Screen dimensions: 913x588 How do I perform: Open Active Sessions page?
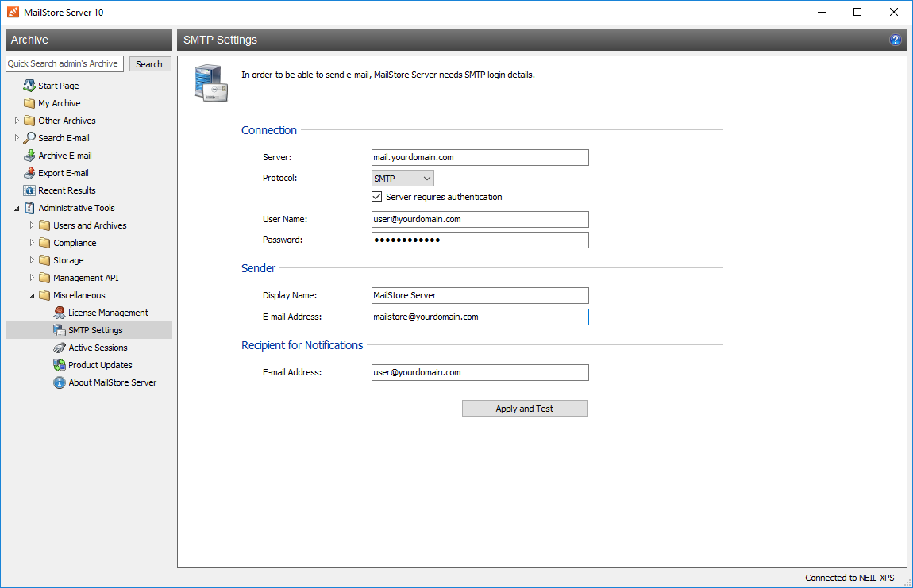click(98, 348)
